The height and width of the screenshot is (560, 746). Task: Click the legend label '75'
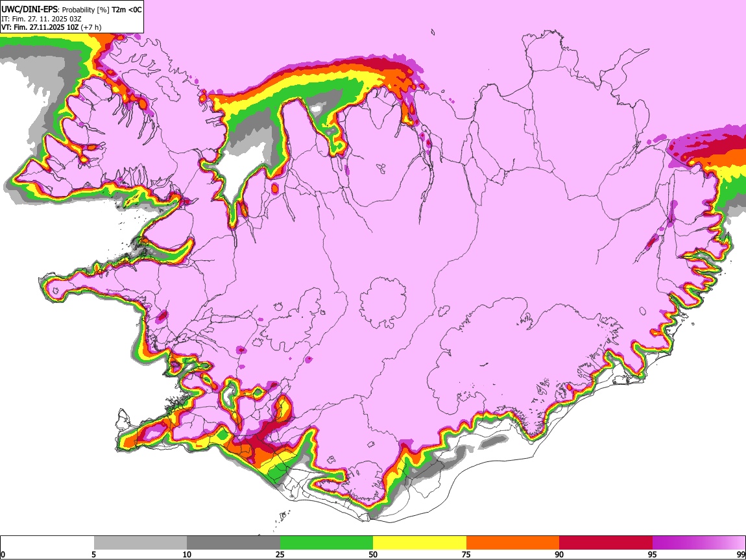pos(466,555)
